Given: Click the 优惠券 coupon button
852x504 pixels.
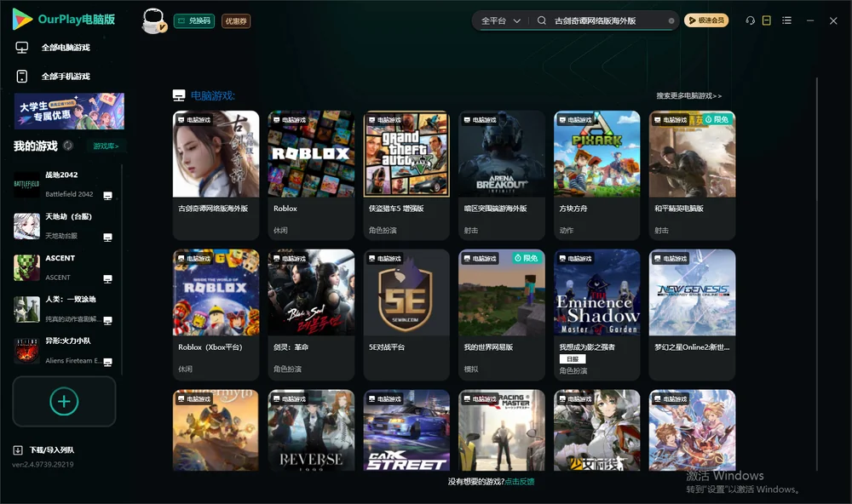Looking at the screenshot, I should (x=236, y=21).
